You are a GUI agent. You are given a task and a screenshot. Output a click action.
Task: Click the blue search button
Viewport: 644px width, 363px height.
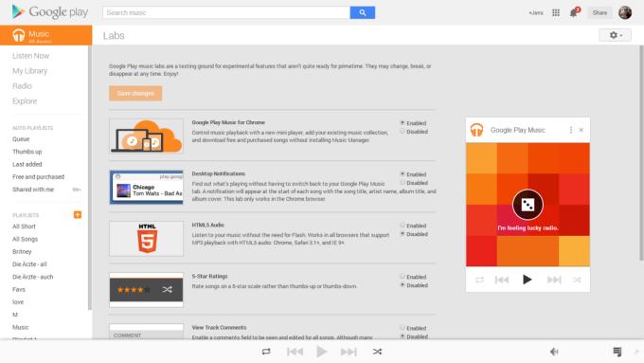pyautogui.click(x=362, y=12)
